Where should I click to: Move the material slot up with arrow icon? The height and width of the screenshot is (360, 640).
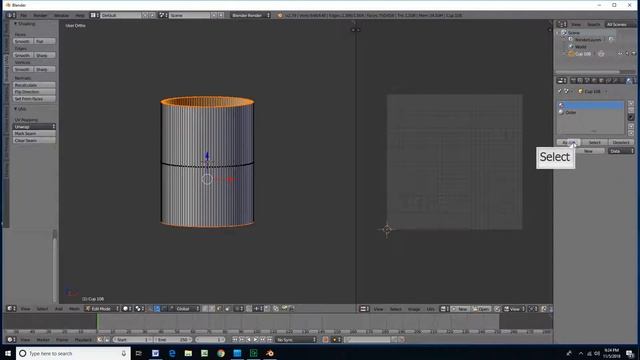click(631, 127)
